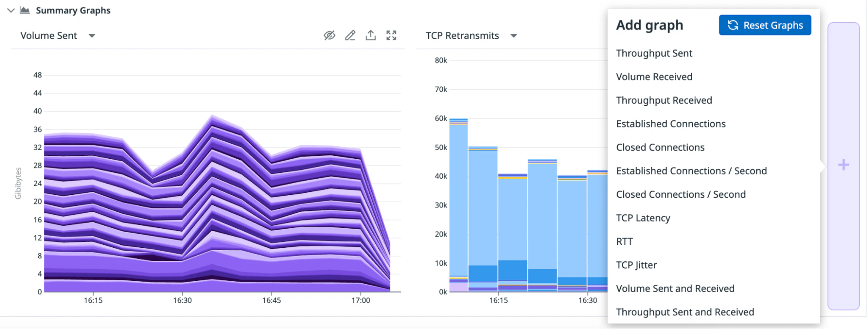
Task: Export the Volume Sent graph
Action: coord(370,36)
